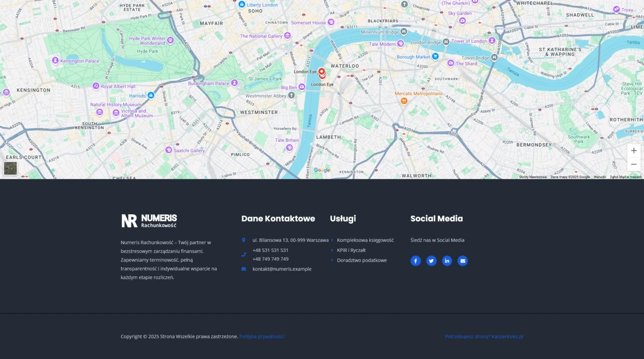Click the Social Media heading
644x359 pixels.
(x=437, y=219)
